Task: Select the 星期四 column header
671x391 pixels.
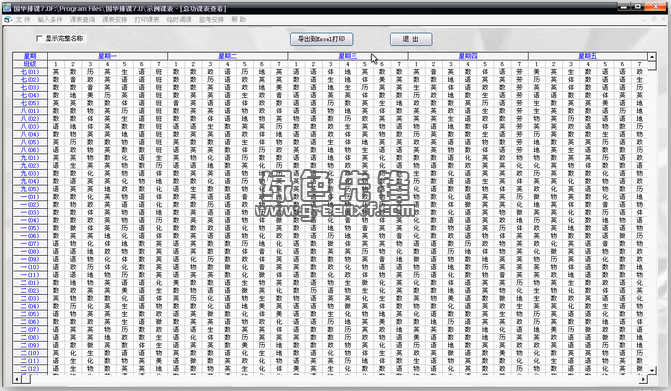Action: [x=468, y=56]
